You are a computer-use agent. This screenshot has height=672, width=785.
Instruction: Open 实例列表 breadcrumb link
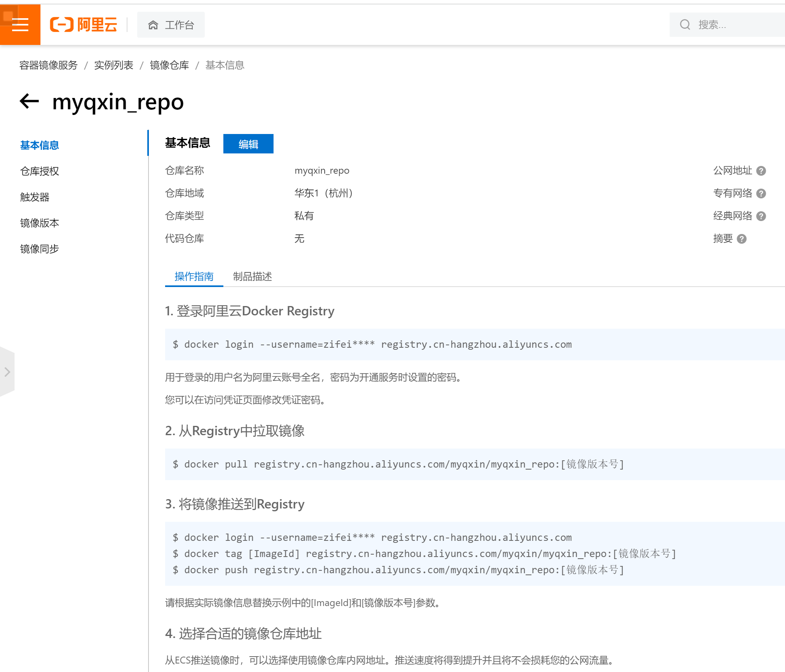click(114, 65)
